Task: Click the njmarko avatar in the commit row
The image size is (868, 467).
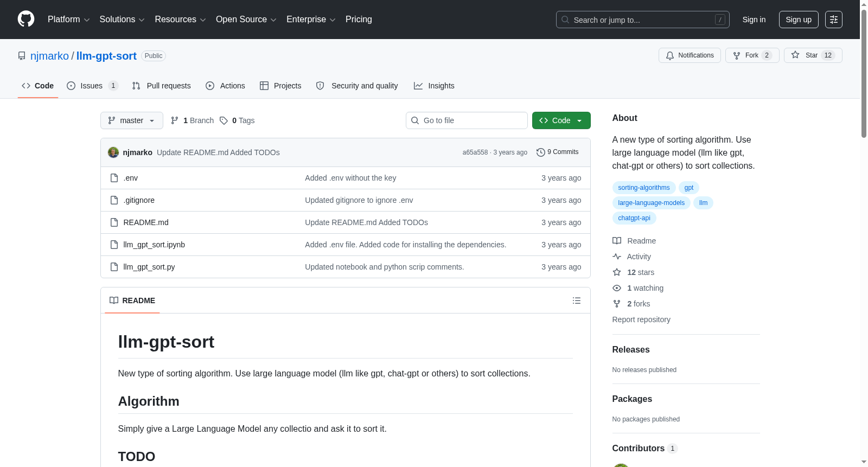Action: coord(113,152)
